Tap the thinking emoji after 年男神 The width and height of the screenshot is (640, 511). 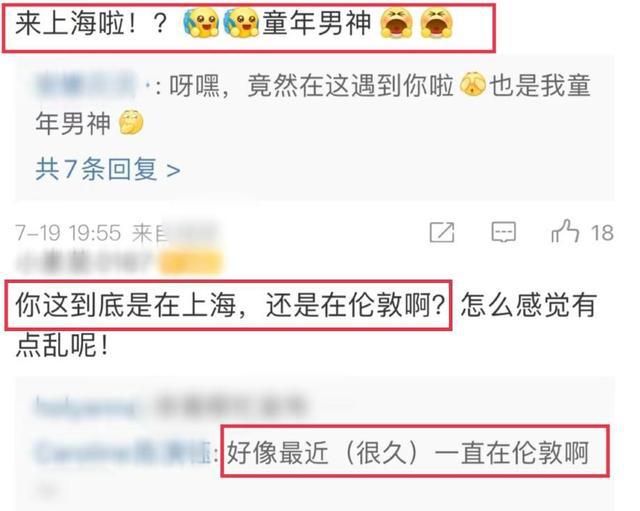click(x=131, y=122)
